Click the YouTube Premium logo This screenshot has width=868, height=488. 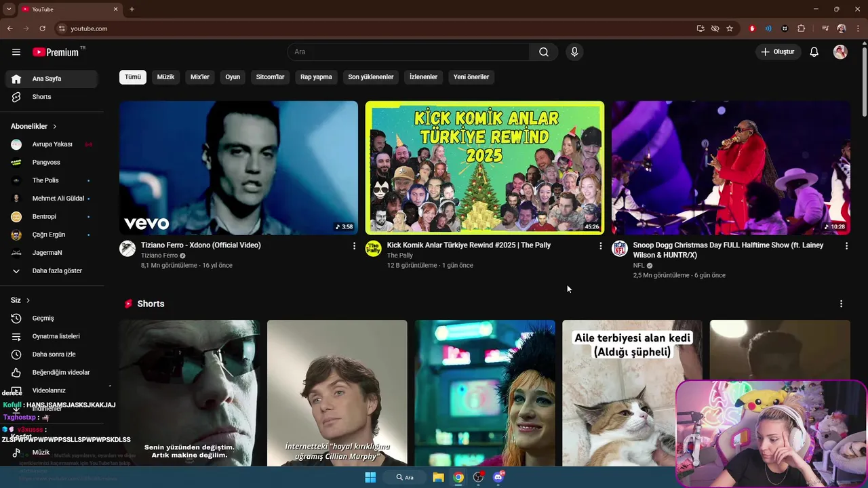tap(56, 52)
